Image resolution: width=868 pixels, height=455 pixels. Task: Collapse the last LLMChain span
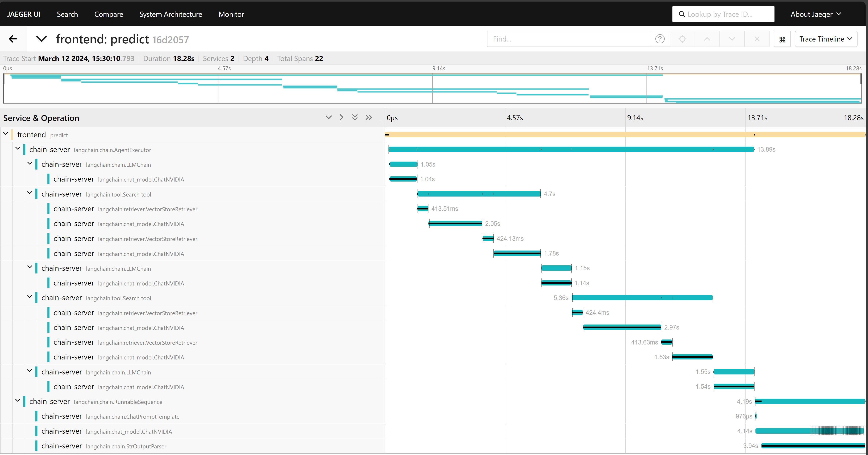point(30,371)
